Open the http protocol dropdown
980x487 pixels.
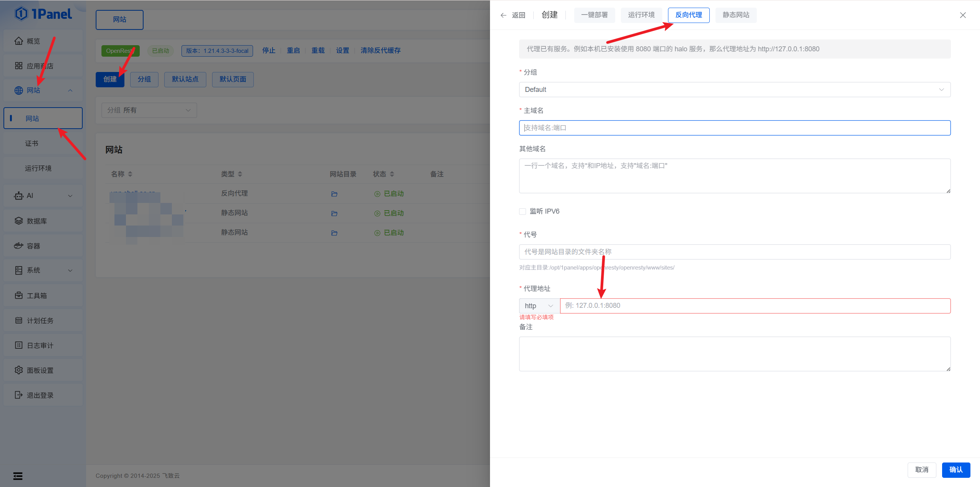coord(538,306)
